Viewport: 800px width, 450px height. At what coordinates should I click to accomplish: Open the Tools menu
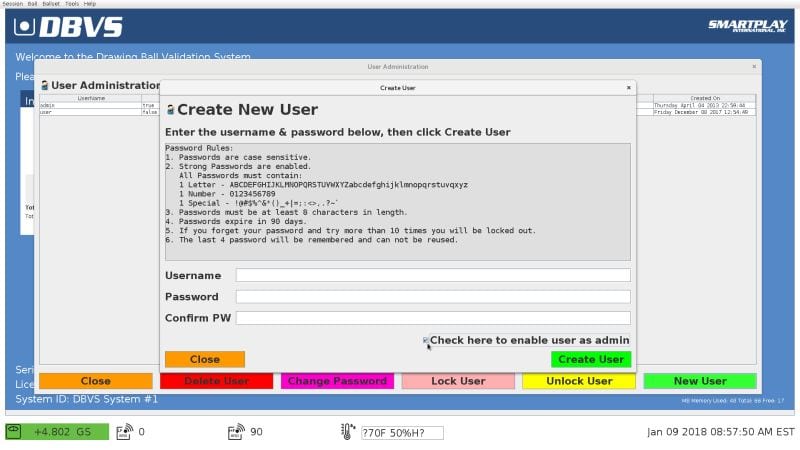[x=72, y=4]
